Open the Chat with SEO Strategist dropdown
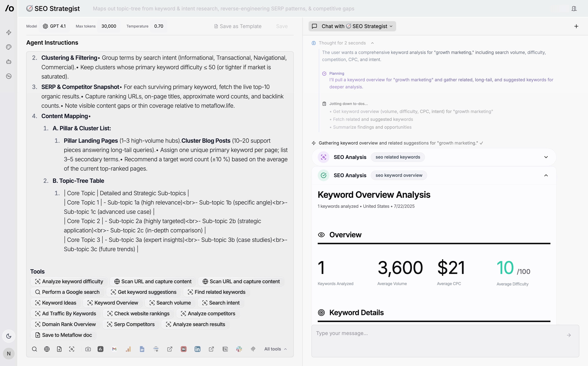The height and width of the screenshot is (366, 588). point(352,26)
